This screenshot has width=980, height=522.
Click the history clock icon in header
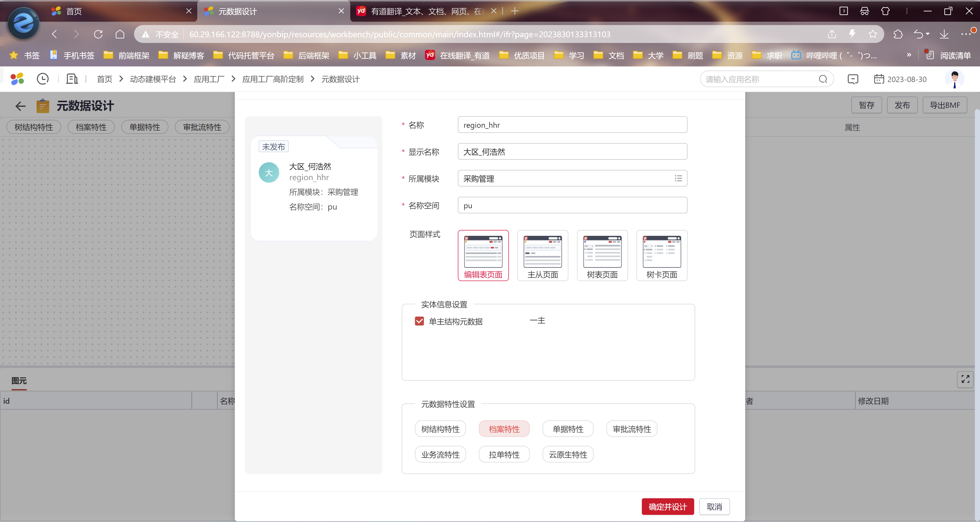click(x=43, y=79)
